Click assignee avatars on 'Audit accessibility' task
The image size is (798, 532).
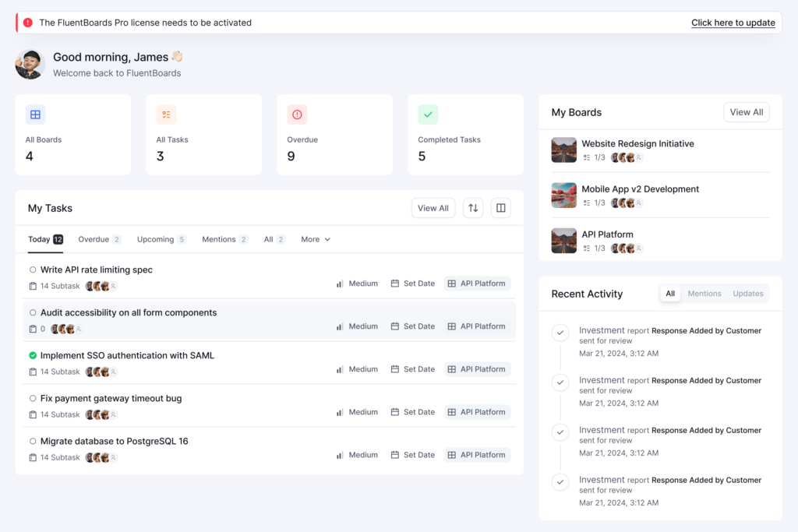pyautogui.click(x=67, y=329)
